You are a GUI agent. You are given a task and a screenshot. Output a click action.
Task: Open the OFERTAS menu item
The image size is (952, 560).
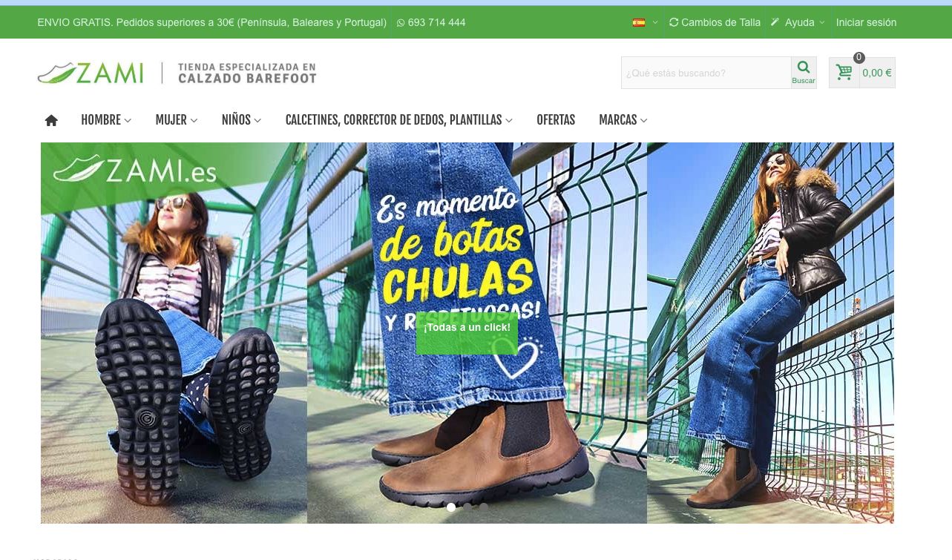556,120
